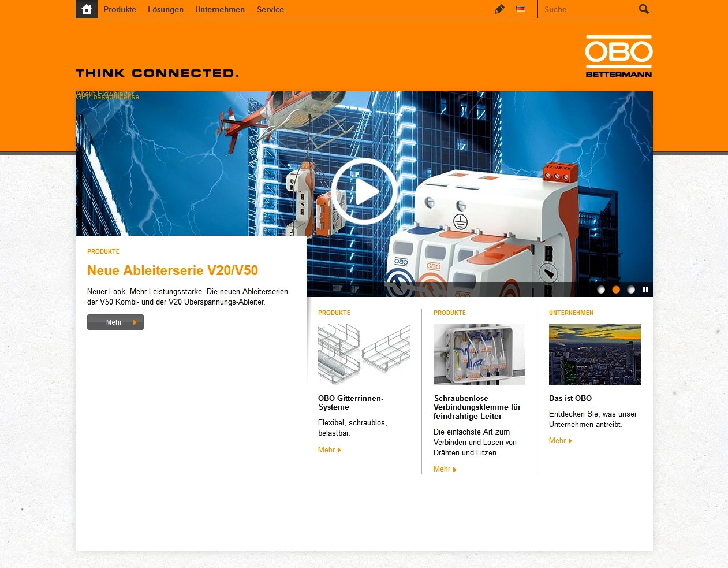Open the cable tray product thumbnail
Screen dimensions: 728x568
pos(364,354)
